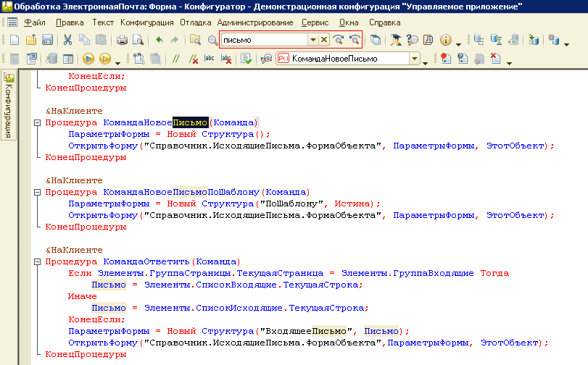Click the Cut scissors icon

click(x=67, y=40)
